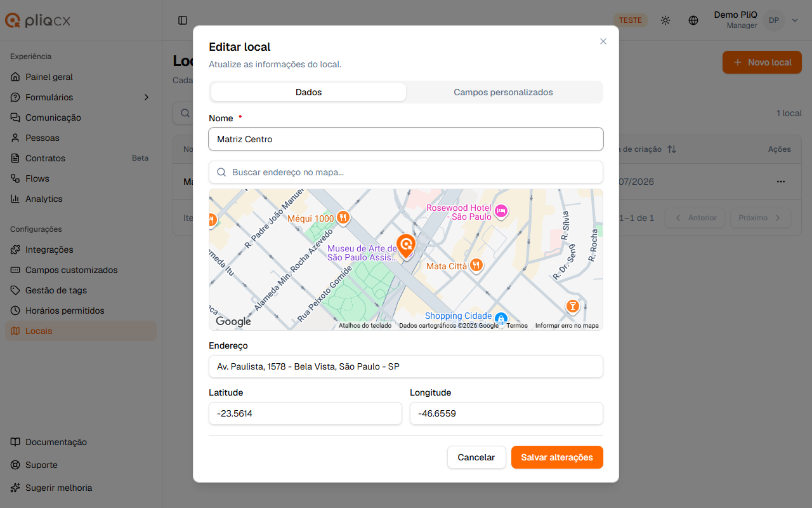Go to Gestão de tags
This screenshot has height=508, width=812.
81,290
